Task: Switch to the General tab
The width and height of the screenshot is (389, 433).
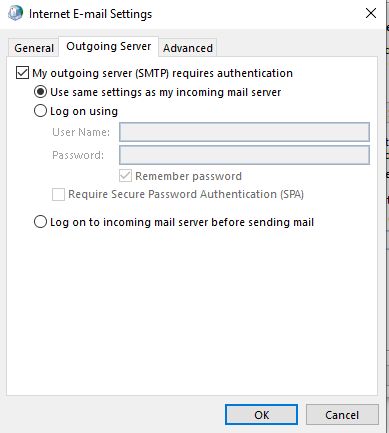Action: pyautogui.click(x=34, y=48)
